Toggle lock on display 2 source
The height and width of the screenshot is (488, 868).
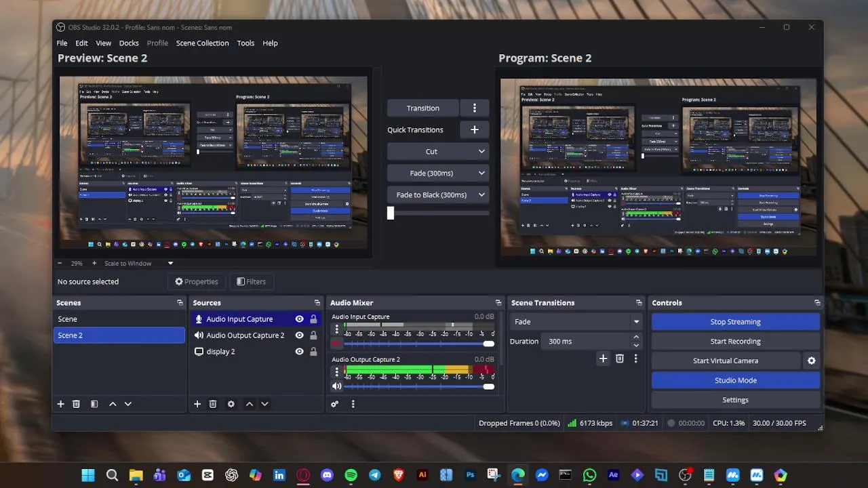pyautogui.click(x=313, y=352)
